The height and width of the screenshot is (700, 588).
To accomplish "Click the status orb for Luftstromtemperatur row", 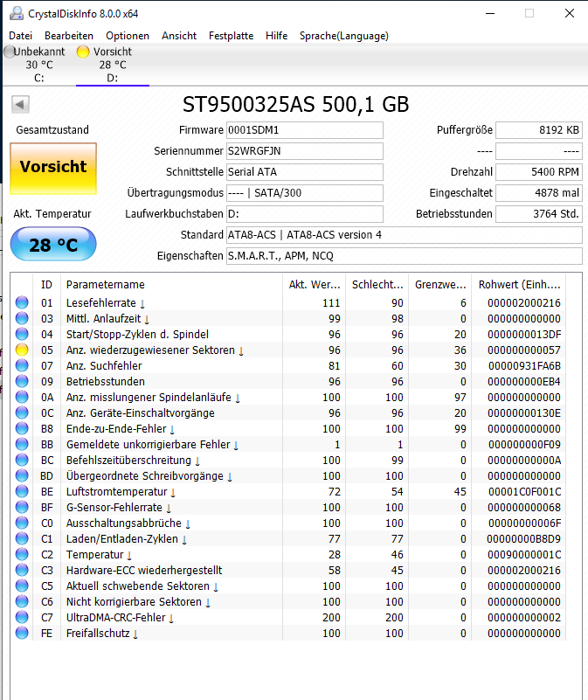I will pos(22,491).
